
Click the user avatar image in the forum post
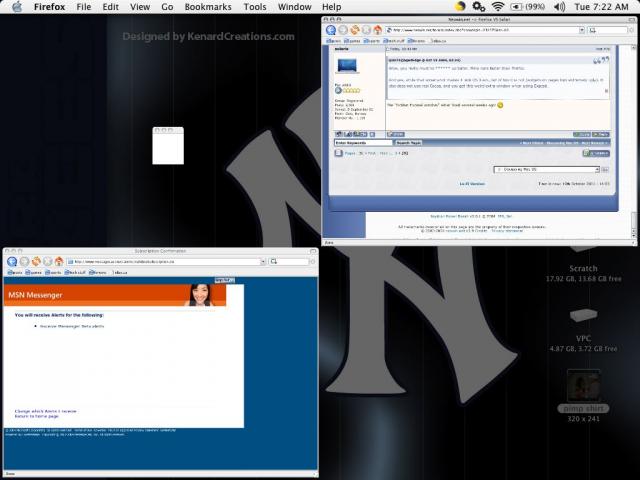pyautogui.click(x=347, y=65)
